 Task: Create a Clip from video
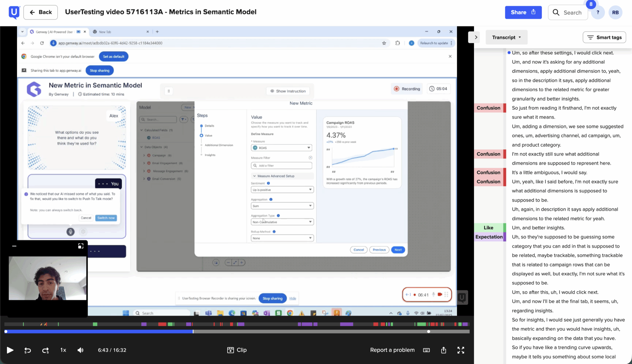tap(237, 350)
